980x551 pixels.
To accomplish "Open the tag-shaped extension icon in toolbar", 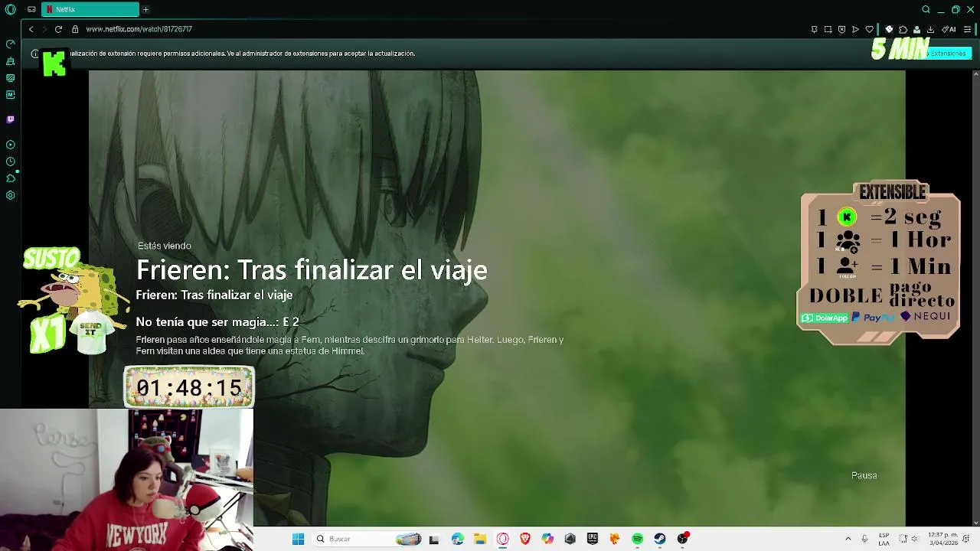I will point(889,29).
